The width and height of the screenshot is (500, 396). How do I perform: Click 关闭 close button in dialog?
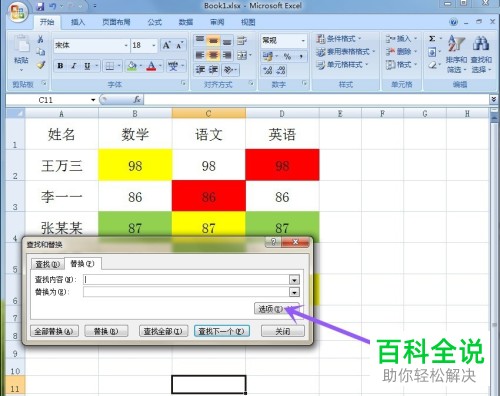point(283,331)
